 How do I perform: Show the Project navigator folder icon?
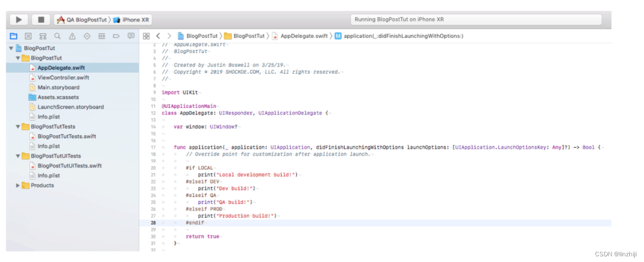[14, 36]
